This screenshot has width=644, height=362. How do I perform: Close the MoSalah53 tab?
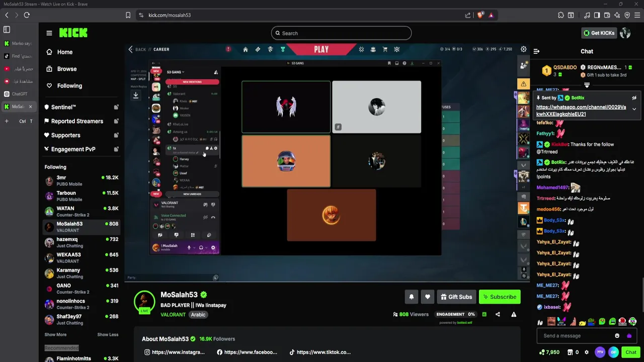(x=30, y=107)
